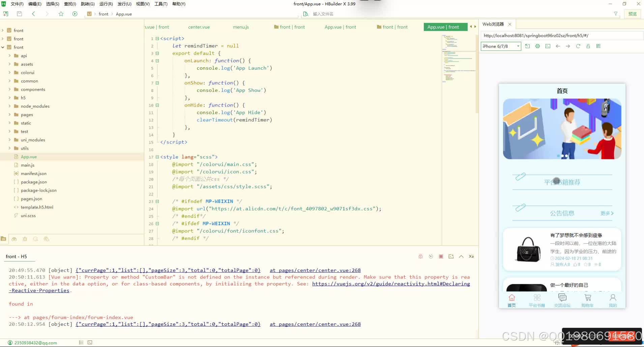Click the debug bug icon in console
Image resolution: width=644 pixels, height=347 pixels.
420,256
